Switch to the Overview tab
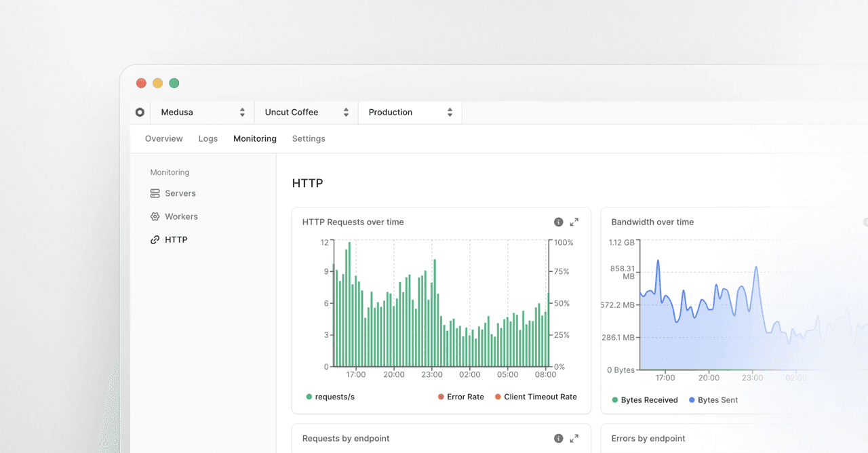868x453 pixels. [164, 138]
